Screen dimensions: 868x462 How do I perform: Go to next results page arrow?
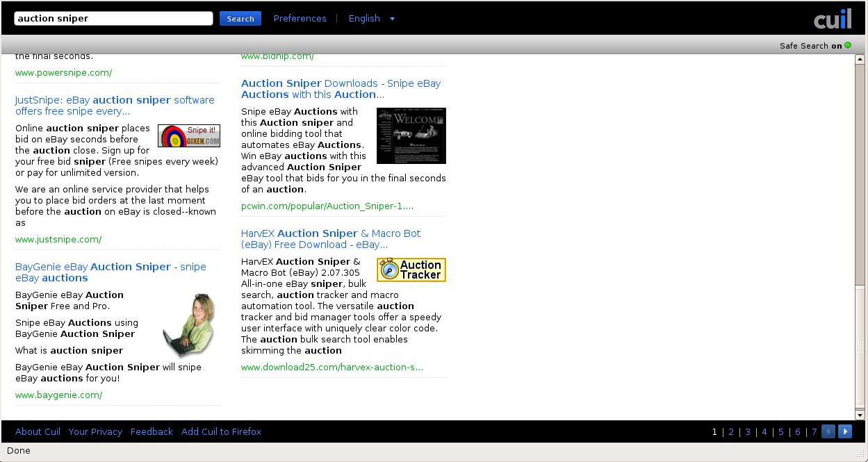(x=845, y=431)
